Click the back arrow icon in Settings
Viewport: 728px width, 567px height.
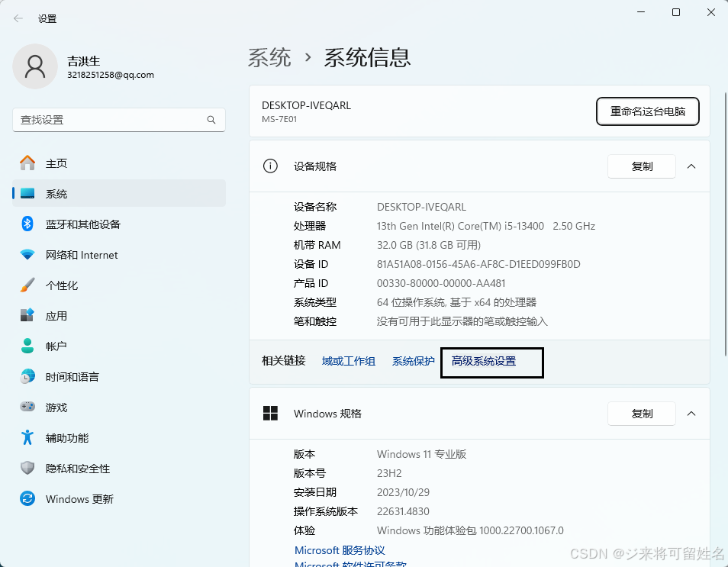tap(18, 18)
